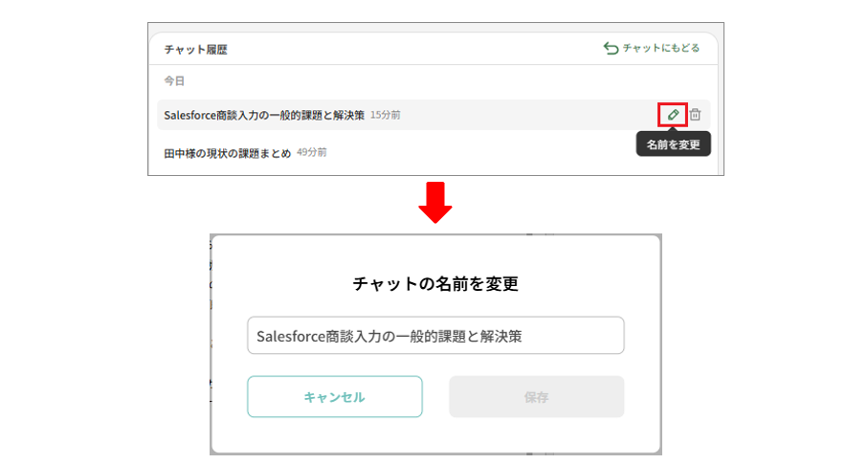Click the return arrow icon beside チャットにもどる
Image resolution: width=868 pixels, height=464 pixels.
[x=611, y=49]
